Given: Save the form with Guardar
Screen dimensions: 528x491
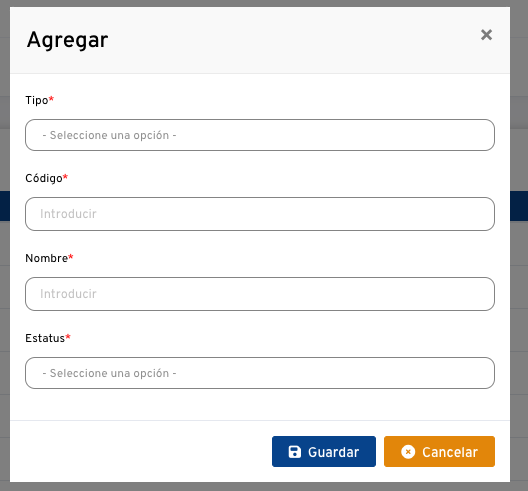Looking at the screenshot, I should tap(324, 452).
